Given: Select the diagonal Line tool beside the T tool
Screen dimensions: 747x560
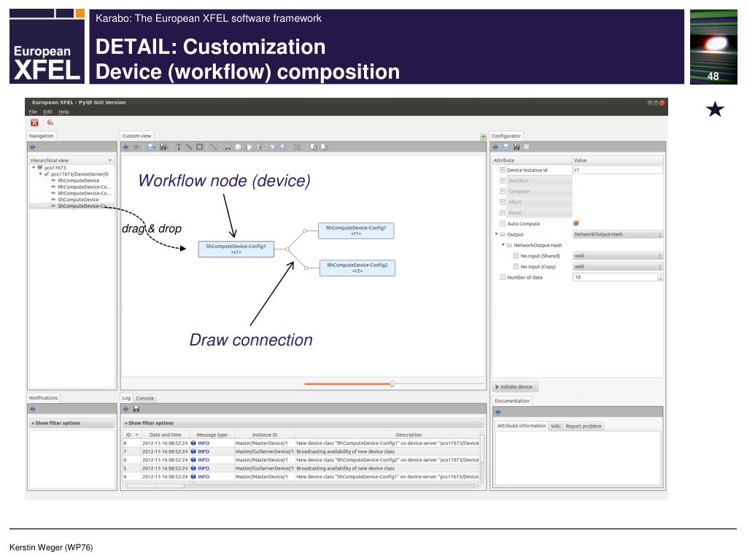Looking at the screenshot, I should point(189,147).
